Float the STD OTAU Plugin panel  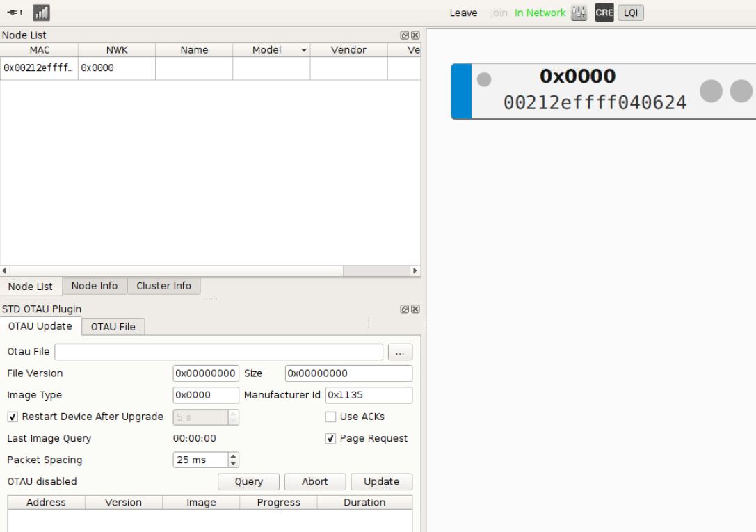(x=405, y=309)
